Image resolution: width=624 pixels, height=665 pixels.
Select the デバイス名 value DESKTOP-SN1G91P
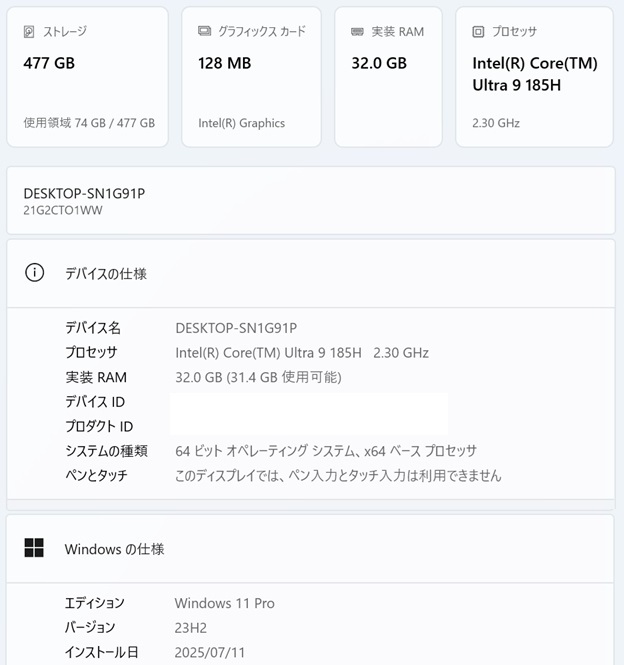pyautogui.click(x=236, y=328)
